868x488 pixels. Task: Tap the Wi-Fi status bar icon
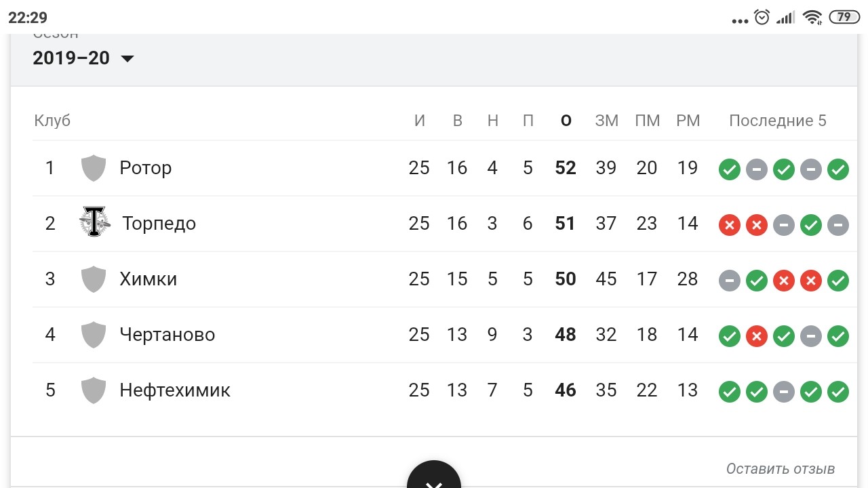812,17
